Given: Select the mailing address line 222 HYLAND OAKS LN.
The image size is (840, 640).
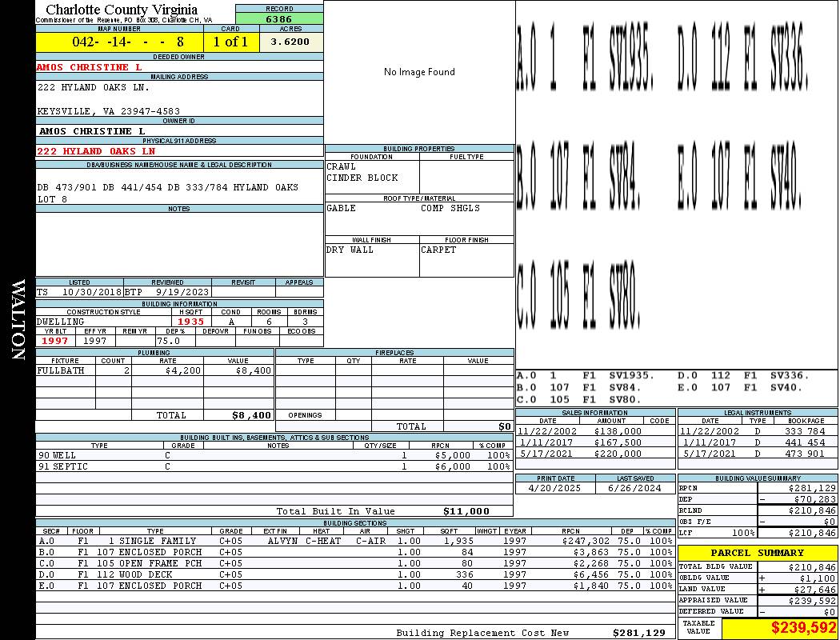Looking at the screenshot, I should coord(94,87).
